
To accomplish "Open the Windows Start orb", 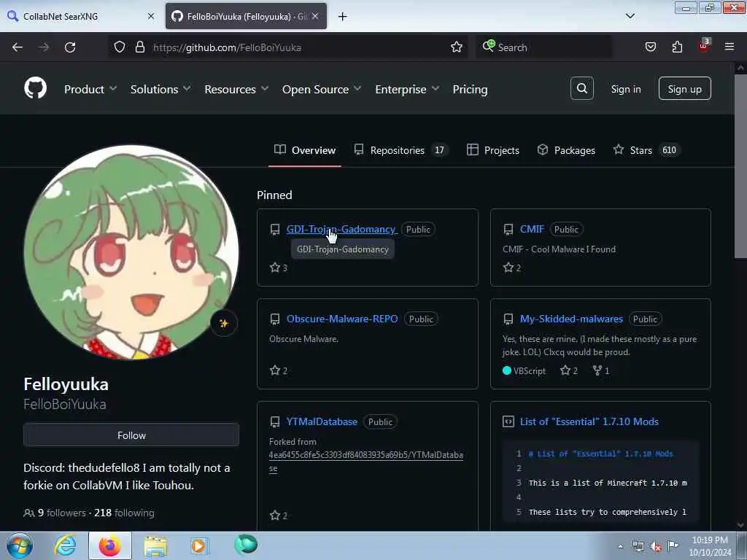I will coord(20,545).
